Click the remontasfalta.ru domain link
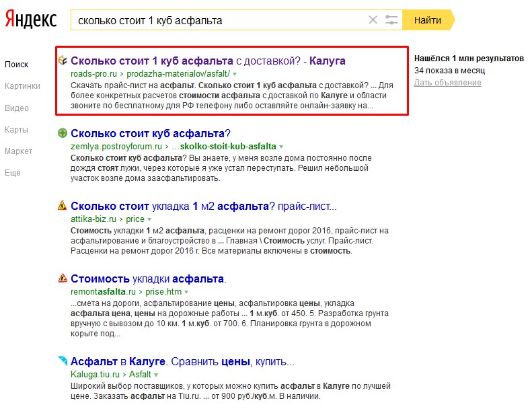This screenshot has height=413, width=532. point(103,291)
